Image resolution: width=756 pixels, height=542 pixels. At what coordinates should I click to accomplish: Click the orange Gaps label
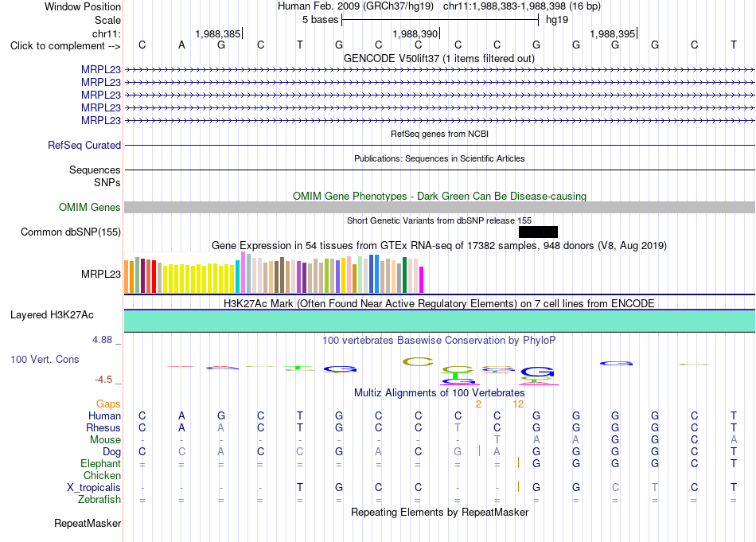pos(108,404)
